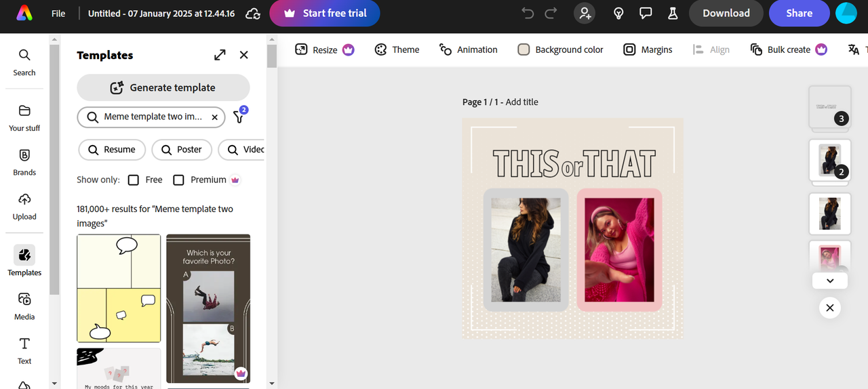Screen dimensions: 868x389
Task: Select the Resume search suggestion chip
Action: [112, 150]
